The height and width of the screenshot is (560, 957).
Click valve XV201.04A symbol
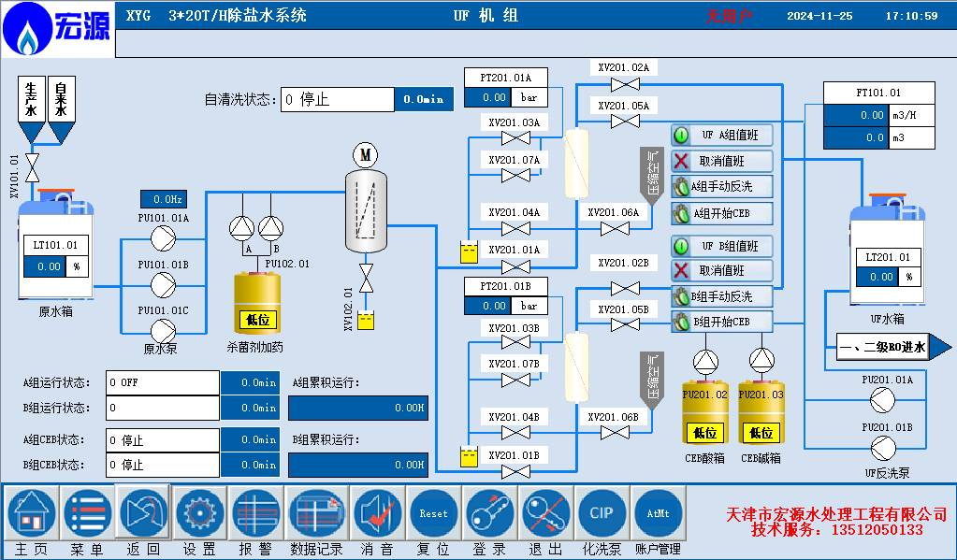(515, 229)
